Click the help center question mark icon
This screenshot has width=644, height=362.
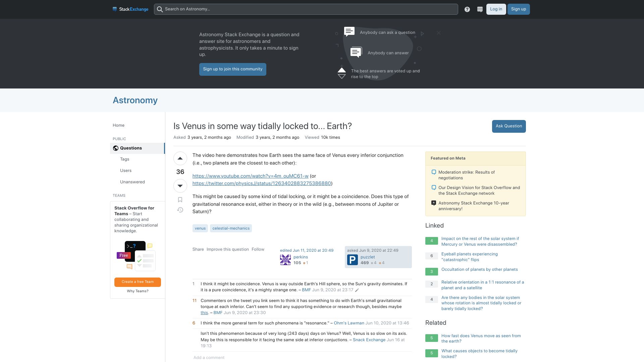[467, 9]
